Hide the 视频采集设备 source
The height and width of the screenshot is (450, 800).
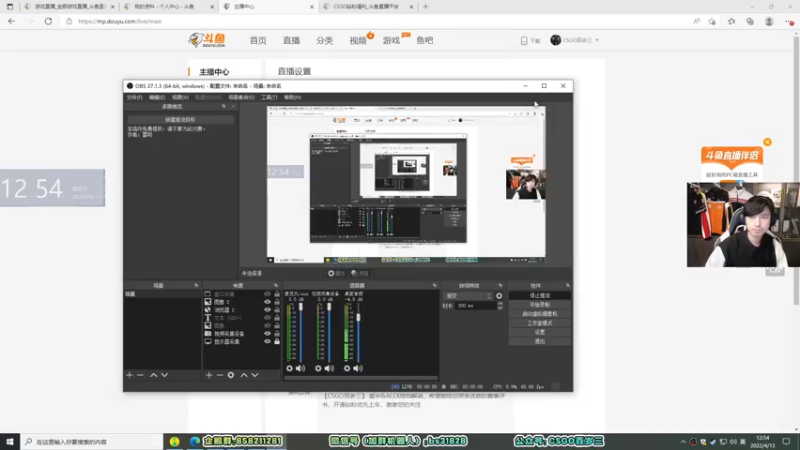coord(267,334)
